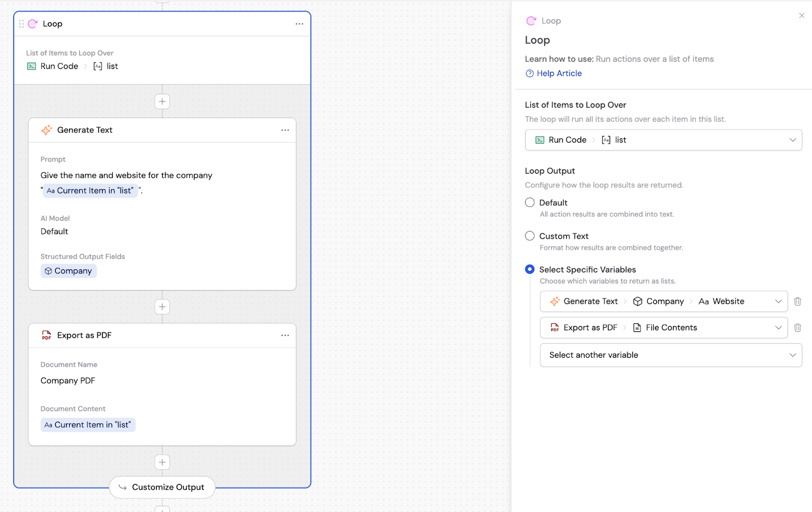Open Export as PDF block three-dot menu
This screenshot has width=812, height=512.
(x=285, y=335)
